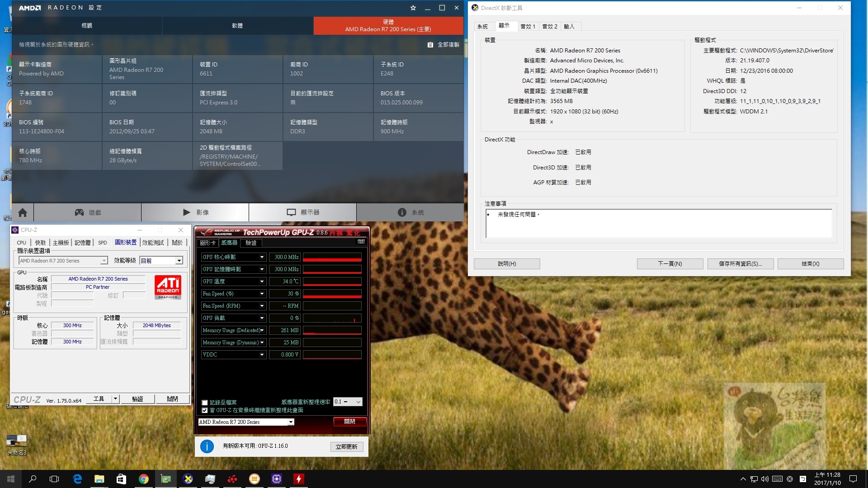Open the 音效 1 tab in DirectX tool
Screen dimensions: 868x488
click(528, 27)
